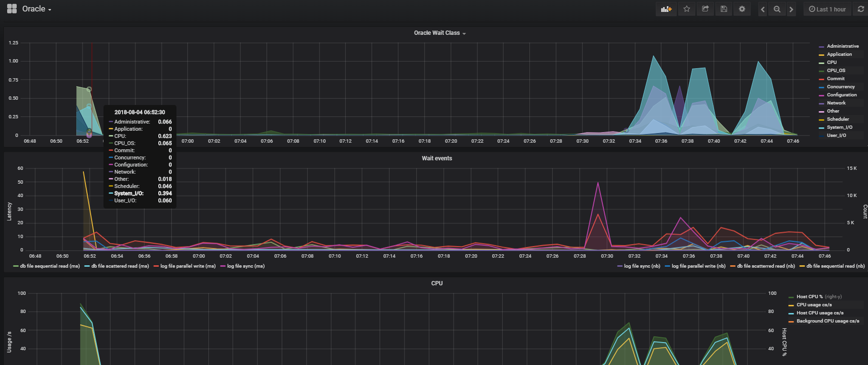The image size is (868, 365).
Task: Toggle CPU usage cs/s legend entry
Action: pos(814,305)
